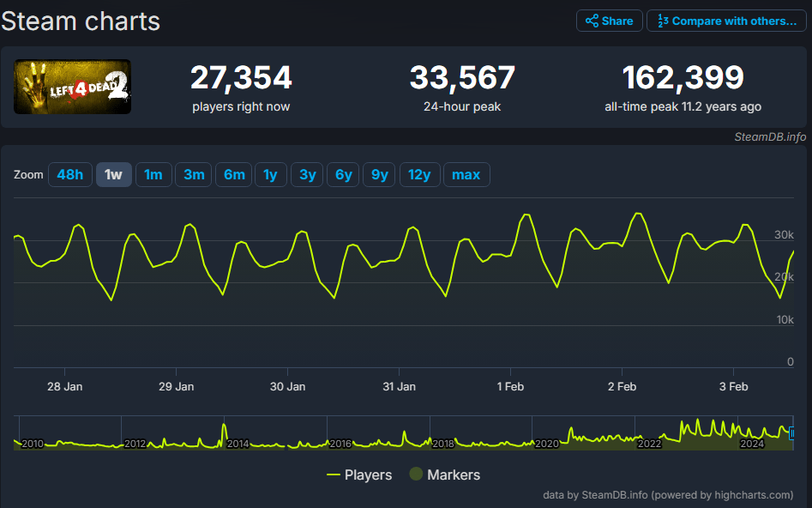Choose the 3y zoom button

[307, 175]
